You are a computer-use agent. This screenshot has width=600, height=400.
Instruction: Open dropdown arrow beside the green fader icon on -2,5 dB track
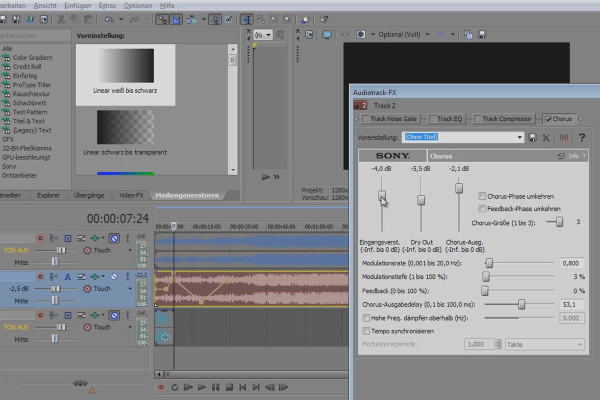click(103, 276)
